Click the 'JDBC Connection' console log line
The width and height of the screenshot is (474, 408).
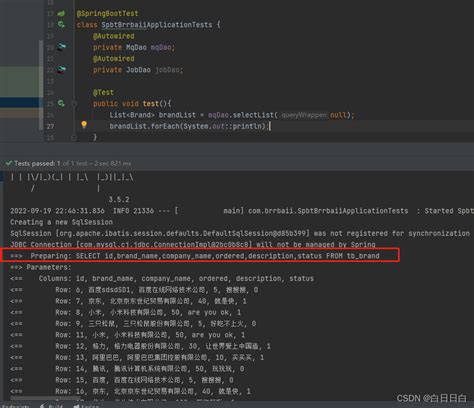tap(193, 244)
